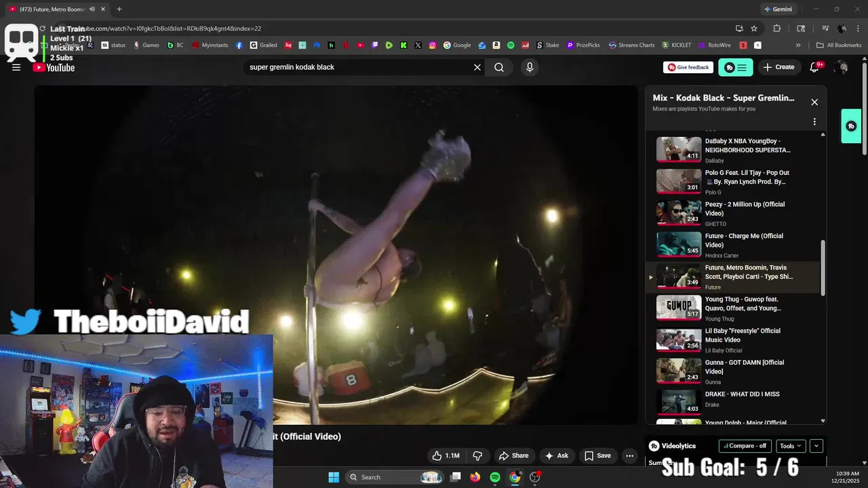Screen dimensions: 868x488
Task: Open Windows Start menu
Action: pyautogui.click(x=334, y=477)
